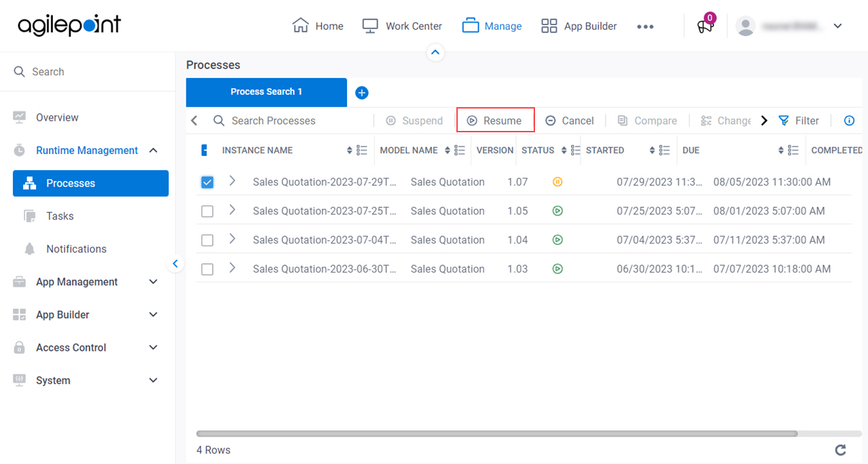The width and height of the screenshot is (868, 464).
Task: Go to Home in top navigation
Action: [317, 26]
